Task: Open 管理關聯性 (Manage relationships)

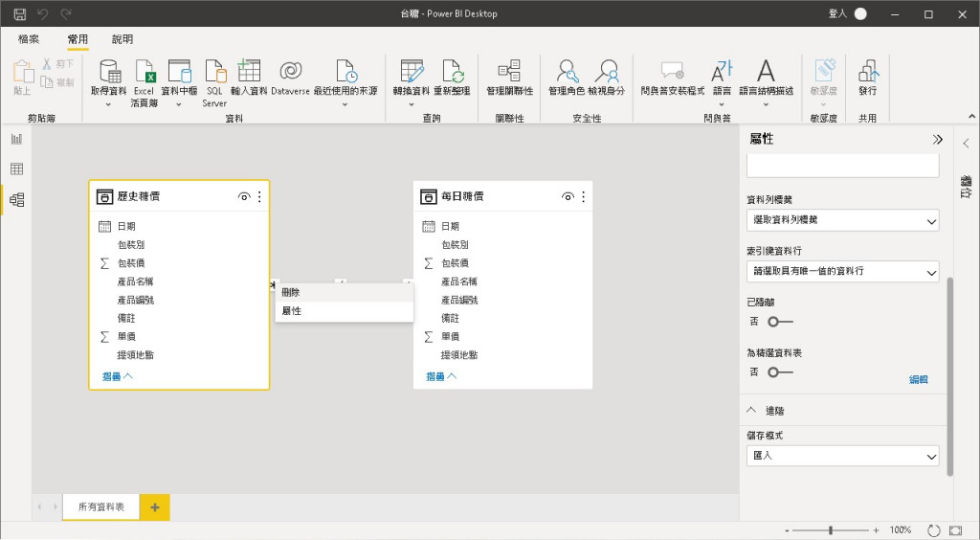Action: 509,79
